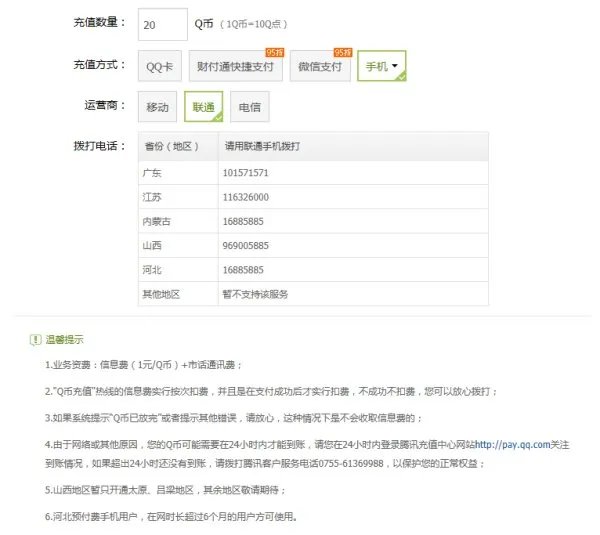
Task: Select the 广东 province cell
Action: (178, 173)
